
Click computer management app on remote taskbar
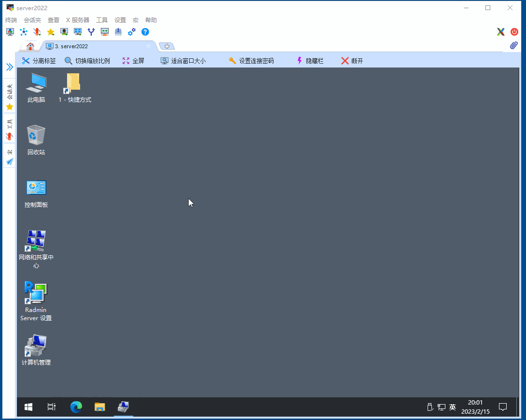124,407
